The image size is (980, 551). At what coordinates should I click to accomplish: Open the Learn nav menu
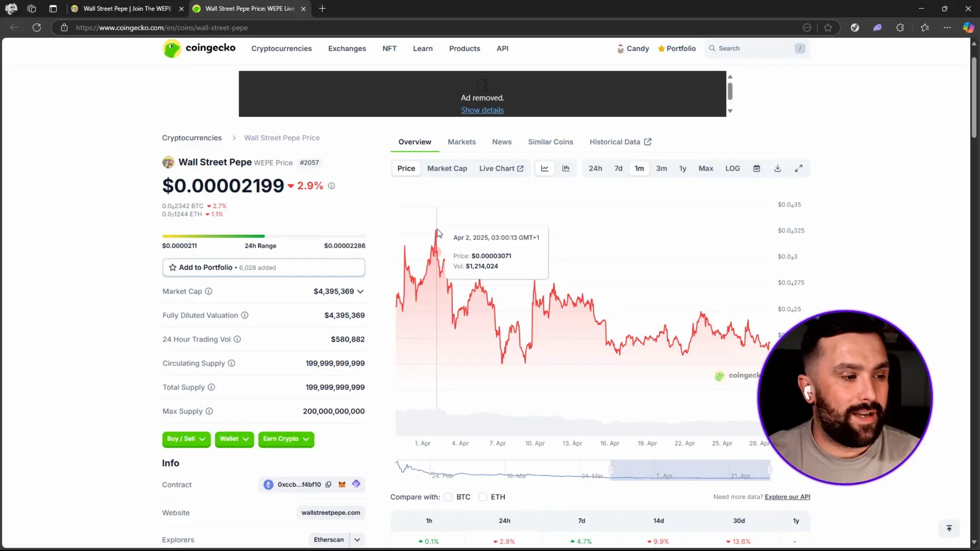423,48
